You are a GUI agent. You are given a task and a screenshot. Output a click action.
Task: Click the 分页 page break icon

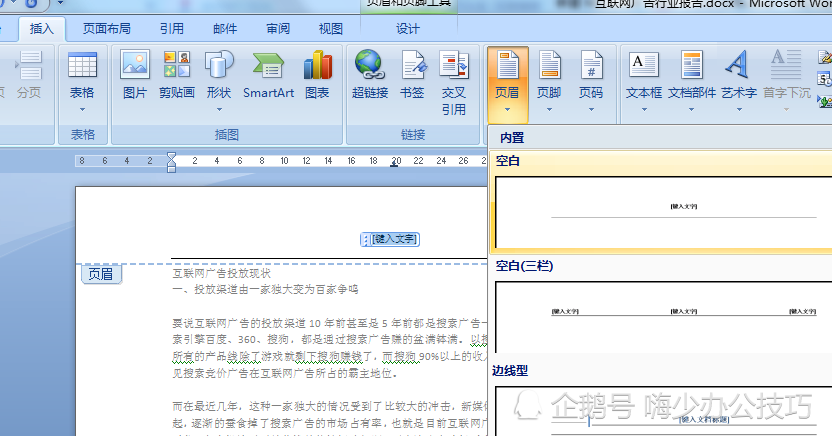29,65
